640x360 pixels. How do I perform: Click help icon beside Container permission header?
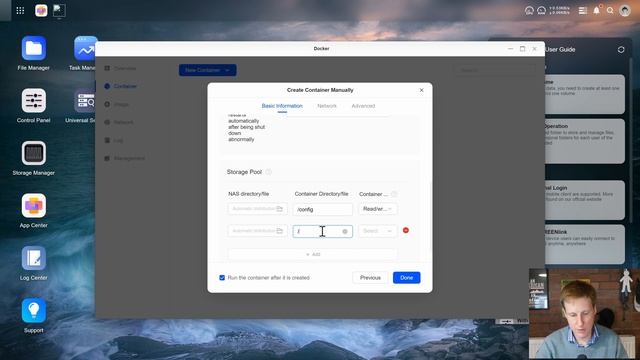394,194
